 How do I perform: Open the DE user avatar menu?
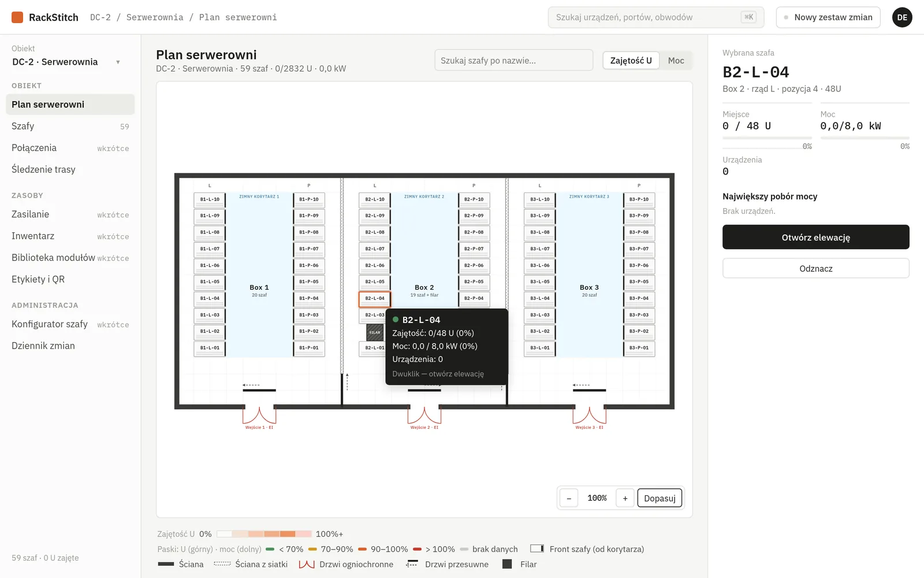click(902, 17)
